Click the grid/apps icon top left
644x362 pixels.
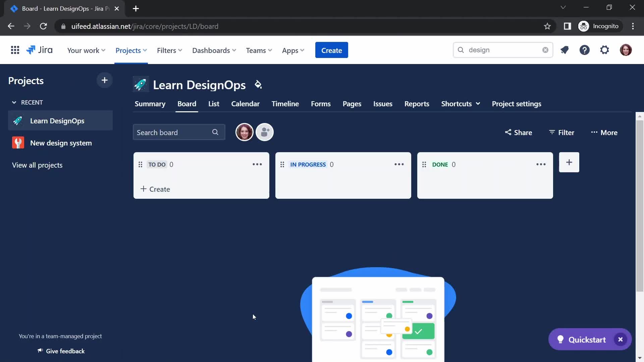(15, 50)
